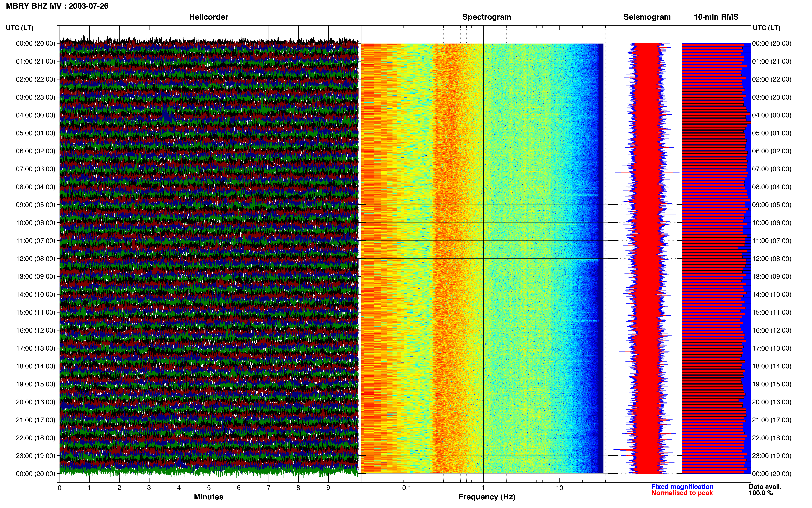Click the right '22:00 (18:00)' time label

[772, 438]
